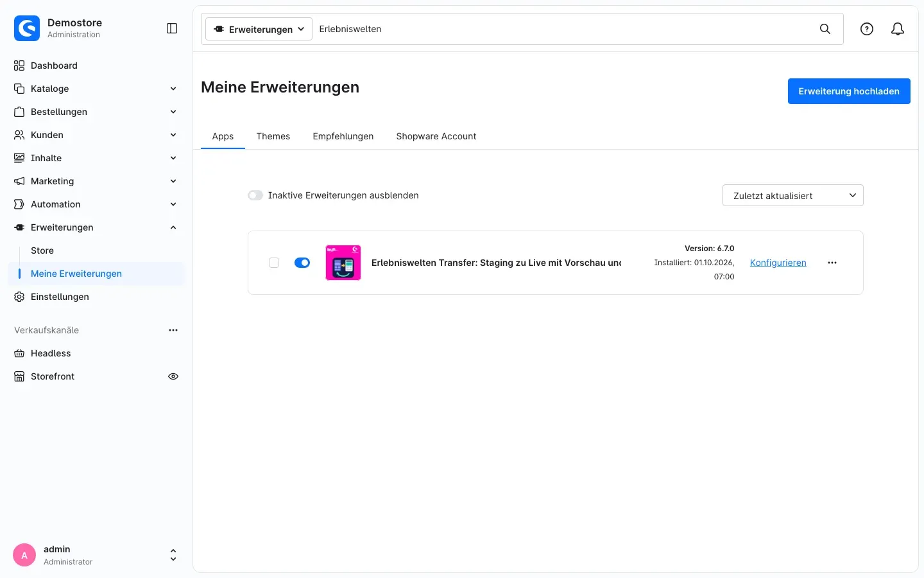Switch to the Apps tab
The image size is (924, 578).
223,136
